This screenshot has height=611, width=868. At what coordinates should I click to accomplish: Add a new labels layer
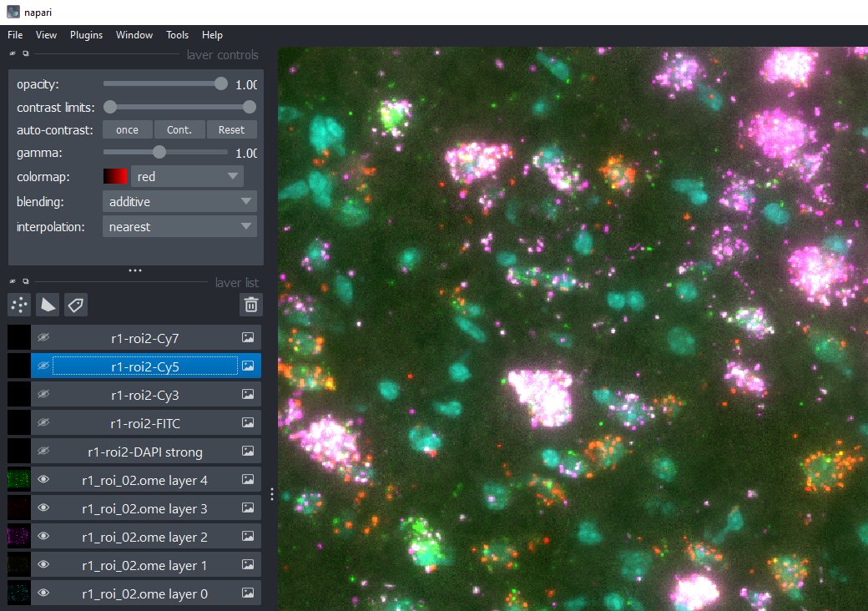coord(75,305)
